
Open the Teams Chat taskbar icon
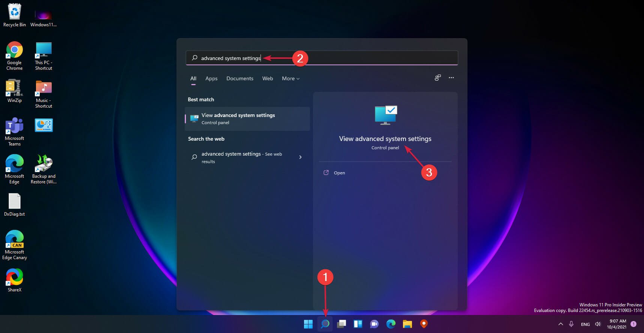(x=374, y=324)
